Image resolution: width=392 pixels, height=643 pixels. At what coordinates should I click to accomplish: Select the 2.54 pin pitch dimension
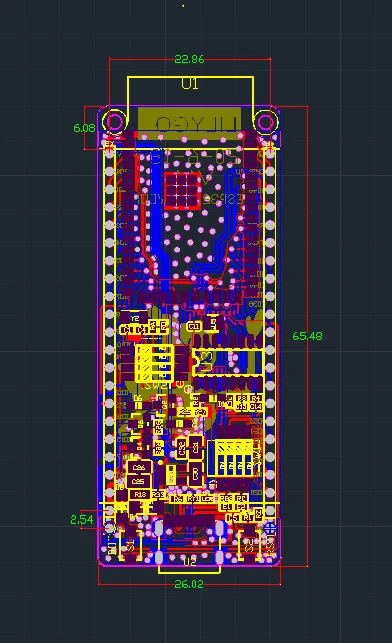82,520
